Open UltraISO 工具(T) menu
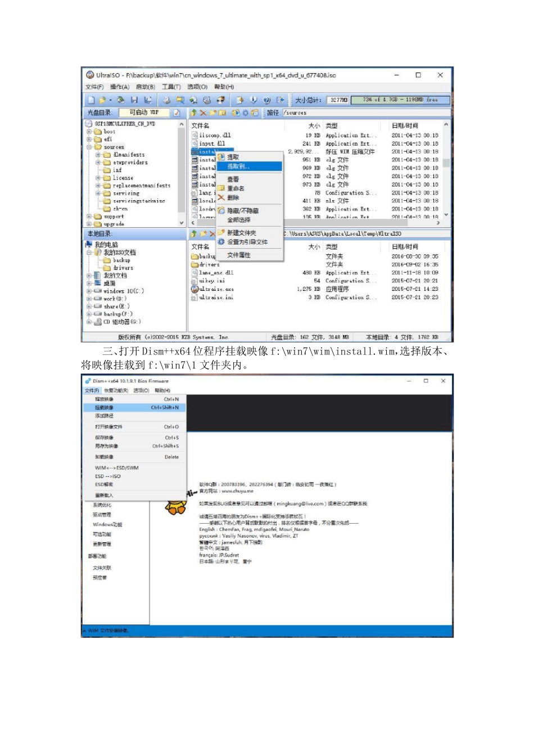 tap(171, 87)
